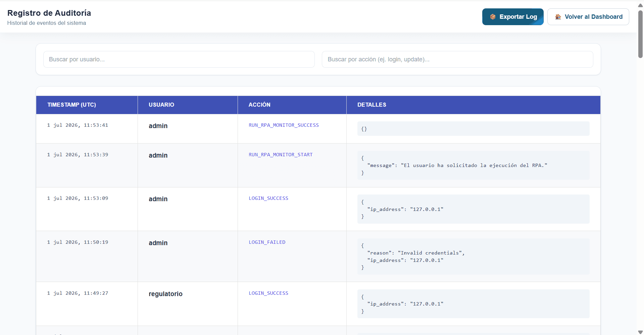Click LOGIN_SUCCESS action in regulatorio row
Image resolution: width=644 pixels, height=335 pixels.
click(268, 293)
